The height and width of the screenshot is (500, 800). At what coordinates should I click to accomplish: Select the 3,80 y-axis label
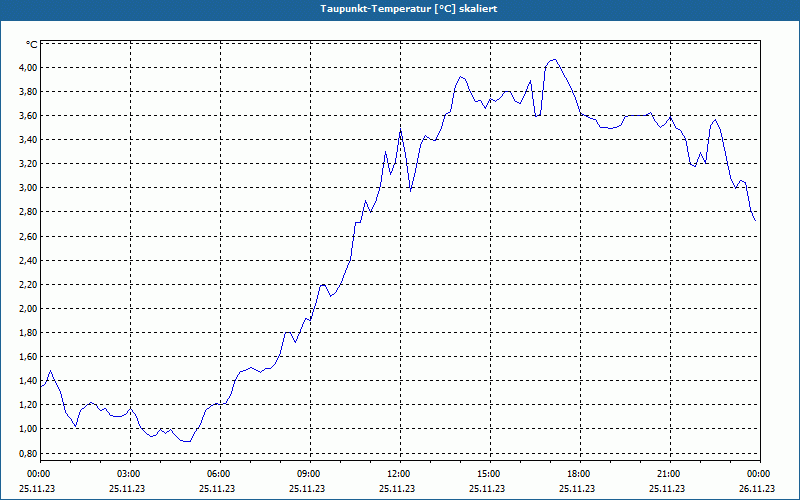[x=28, y=91]
